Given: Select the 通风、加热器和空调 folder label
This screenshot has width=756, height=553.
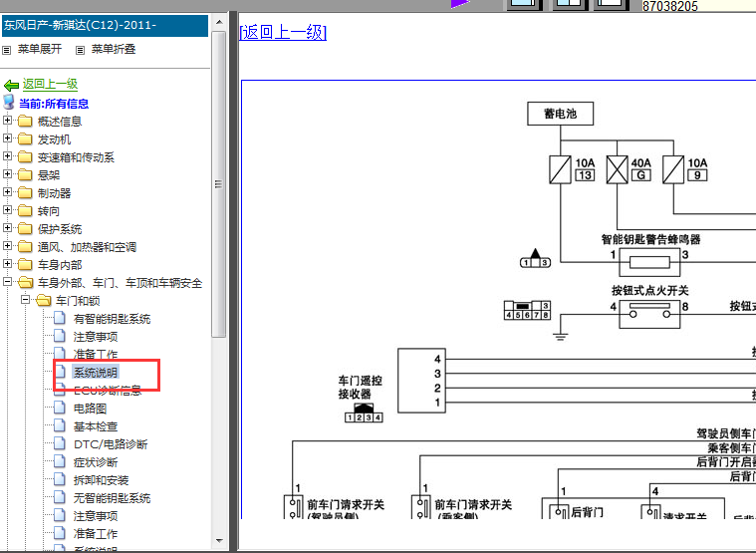Looking at the screenshot, I should [x=88, y=247].
